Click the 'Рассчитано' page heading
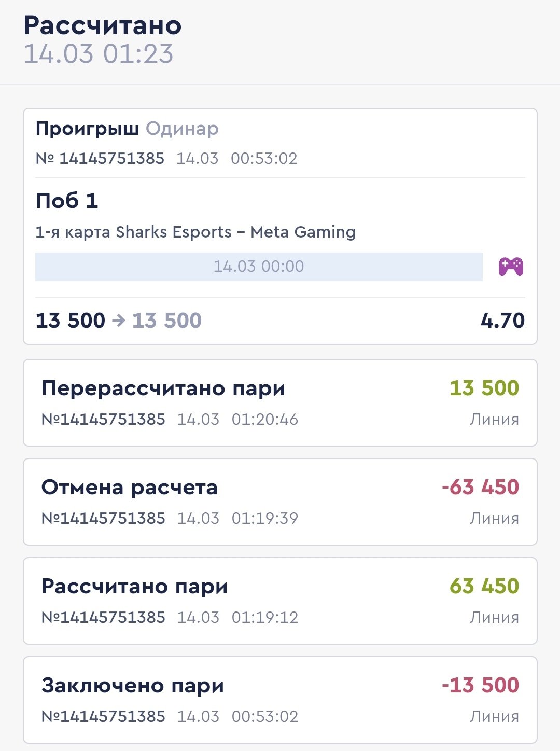 [x=103, y=25]
